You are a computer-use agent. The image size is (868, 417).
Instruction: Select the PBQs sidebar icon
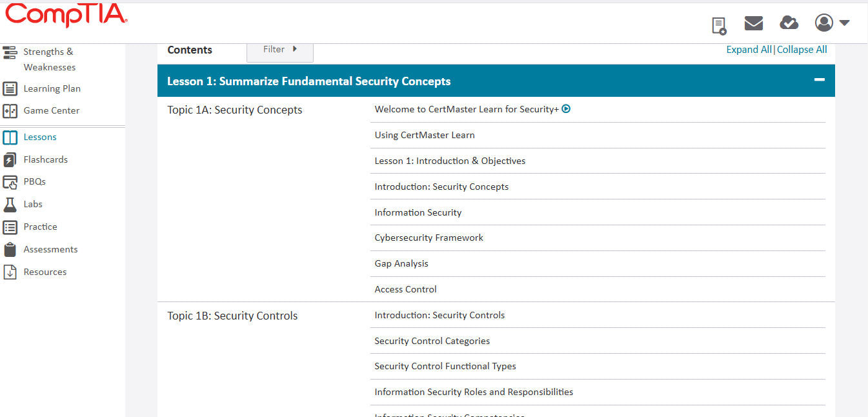click(10, 181)
